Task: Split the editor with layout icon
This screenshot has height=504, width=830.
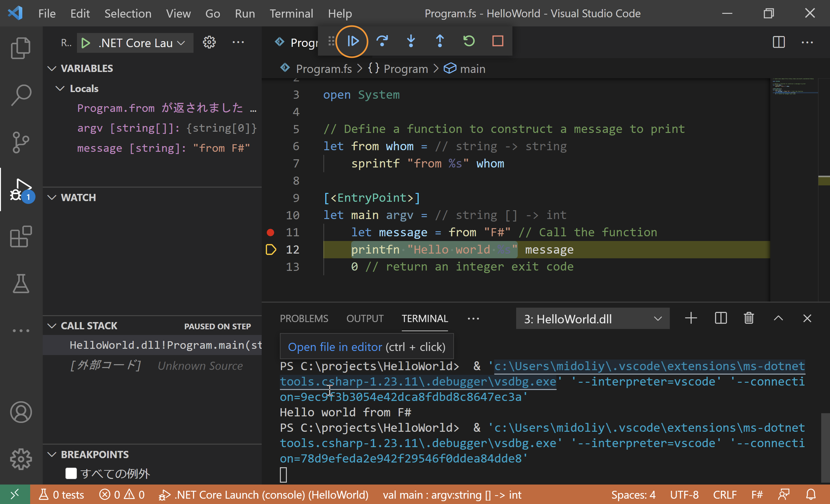Action: [x=778, y=42]
